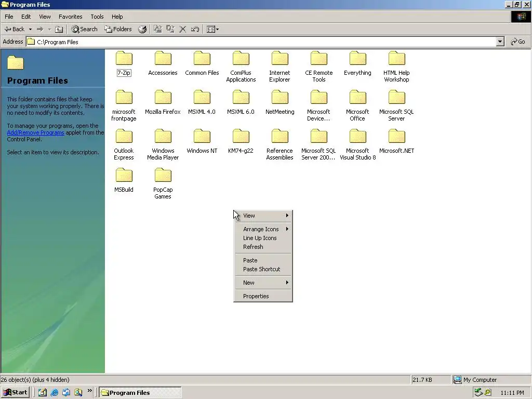
Task: Toggle the Folders tree pane
Action: (x=118, y=29)
